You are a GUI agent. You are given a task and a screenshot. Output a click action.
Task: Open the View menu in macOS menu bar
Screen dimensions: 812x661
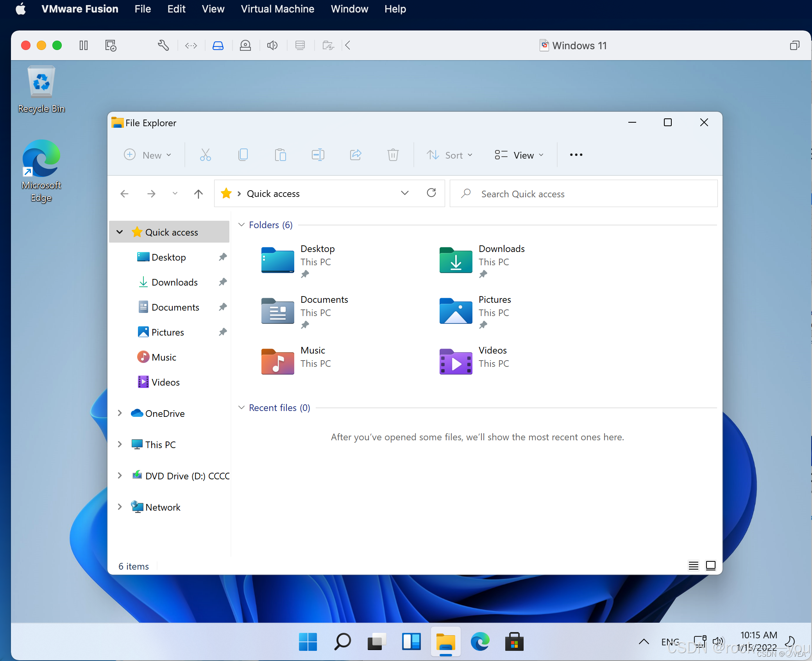tap(213, 9)
